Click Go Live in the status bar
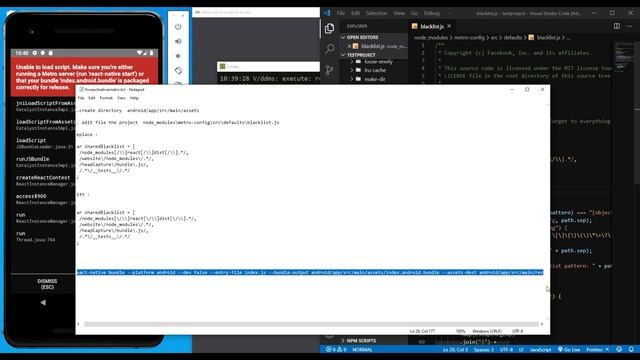This screenshot has height=360, width=640. [569, 349]
